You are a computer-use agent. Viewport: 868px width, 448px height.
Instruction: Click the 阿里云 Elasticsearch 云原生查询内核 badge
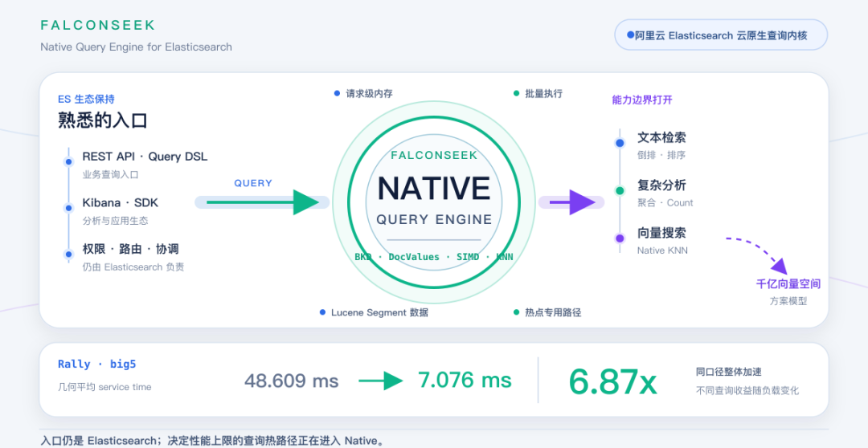(721, 35)
